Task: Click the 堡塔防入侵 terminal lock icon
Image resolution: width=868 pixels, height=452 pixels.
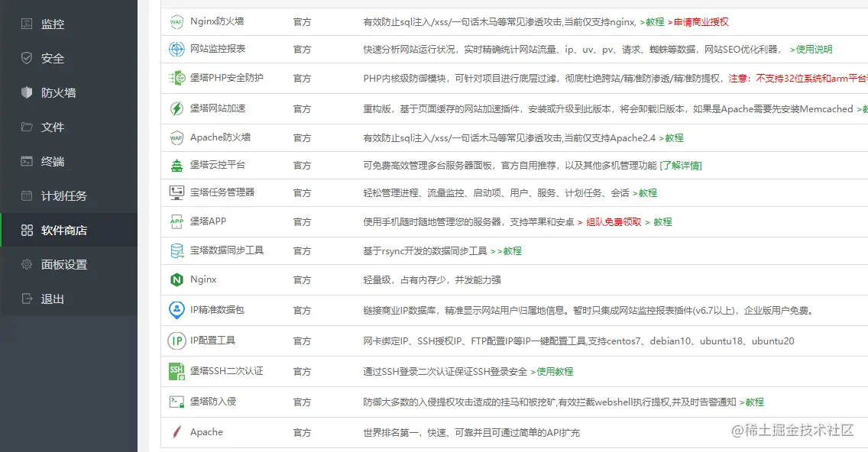Action: pyautogui.click(x=177, y=402)
